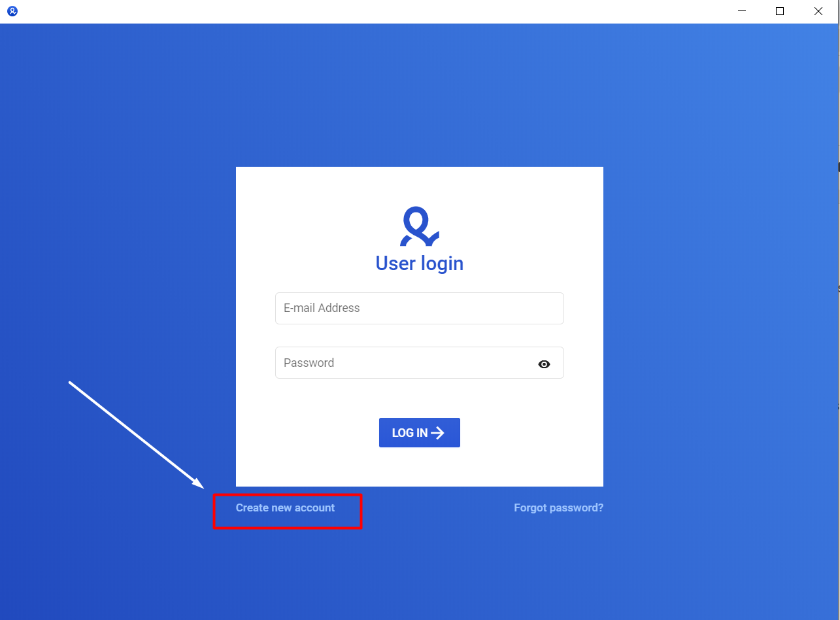840x620 pixels.
Task: Open the Create new account link
Action: [285, 508]
